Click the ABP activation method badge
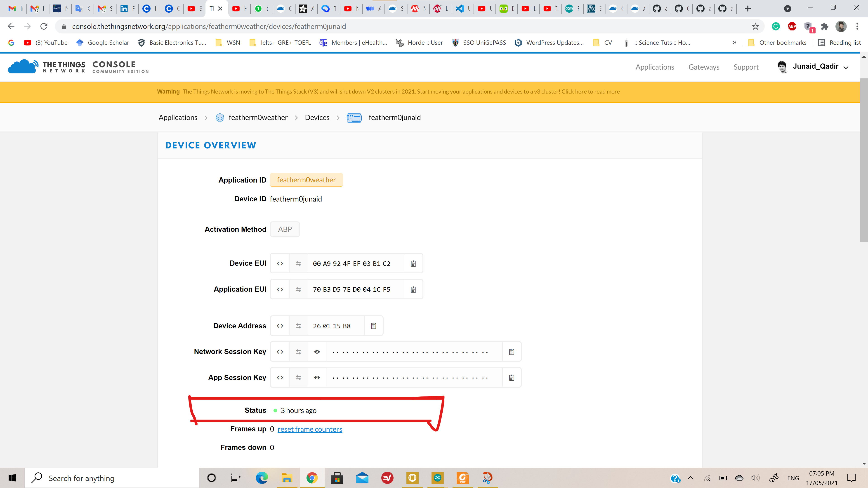 pyautogui.click(x=285, y=229)
